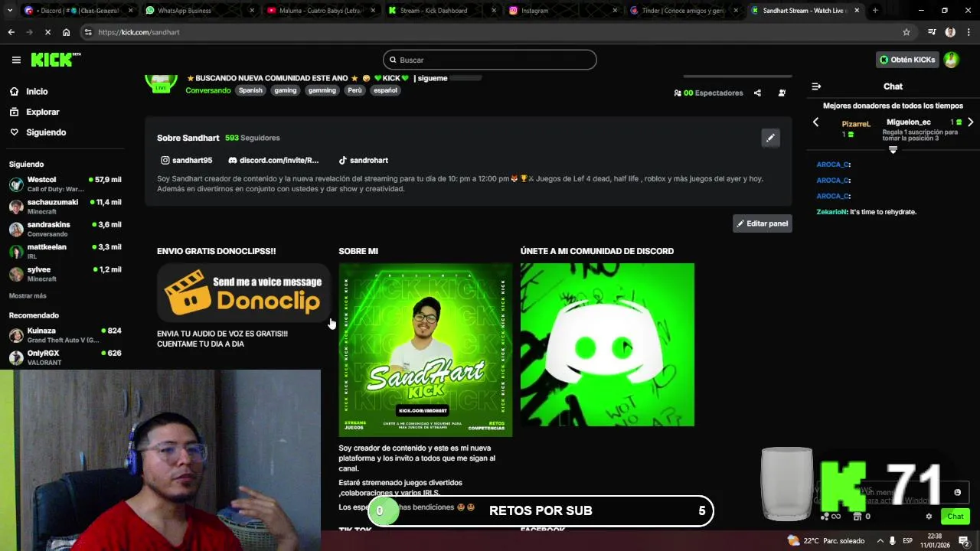Open the sandhart95 Instagram link
980x551 pixels.
tap(186, 160)
